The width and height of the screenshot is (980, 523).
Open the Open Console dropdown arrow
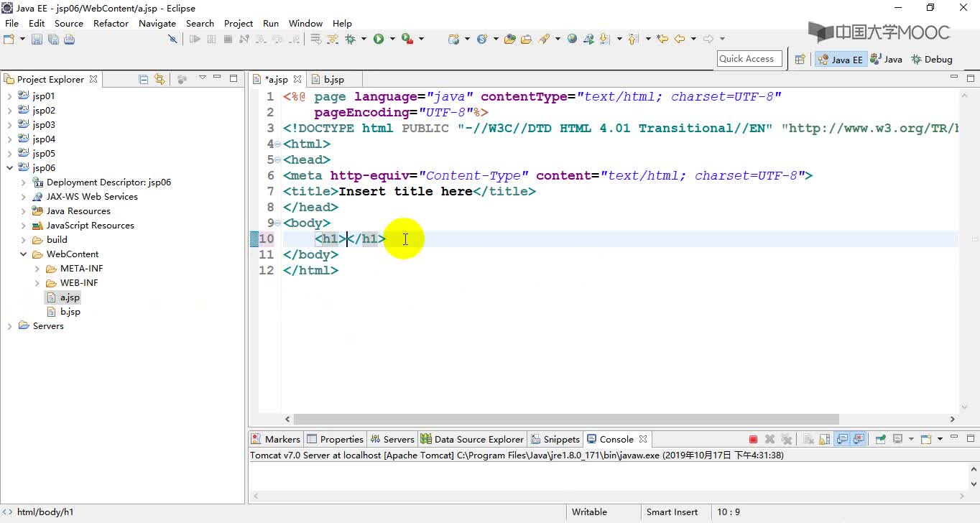940,439
